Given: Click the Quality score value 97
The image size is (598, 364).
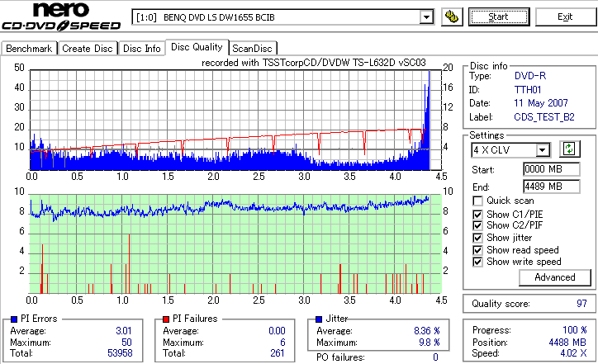Looking at the screenshot, I should click(581, 304).
